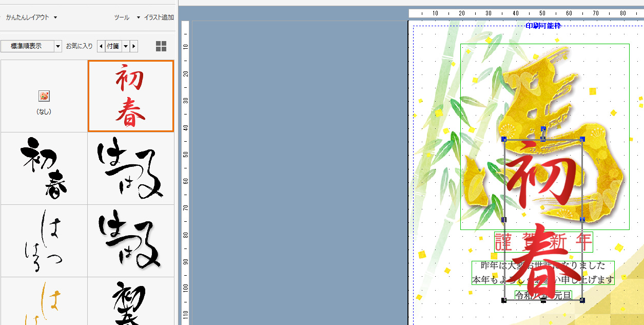Pick the thin black はつはる thumbnail
Screen dimensions: 644x325
tap(44, 240)
